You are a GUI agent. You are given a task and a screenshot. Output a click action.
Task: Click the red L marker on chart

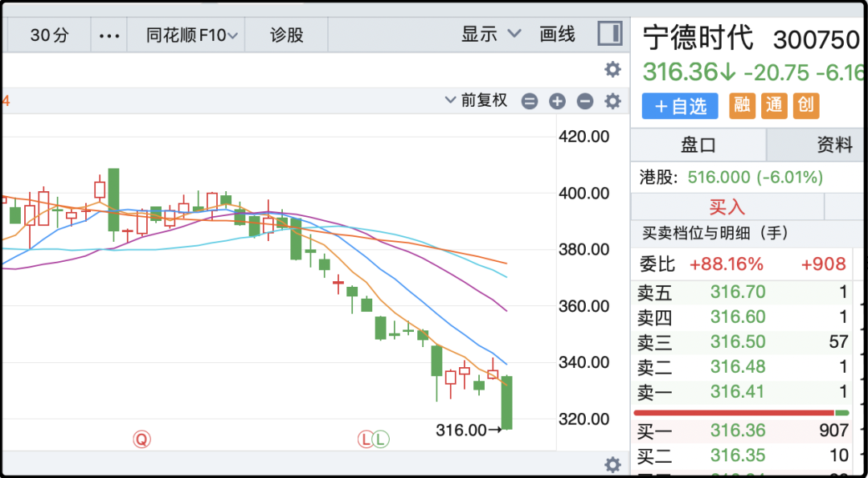coord(366,439)
